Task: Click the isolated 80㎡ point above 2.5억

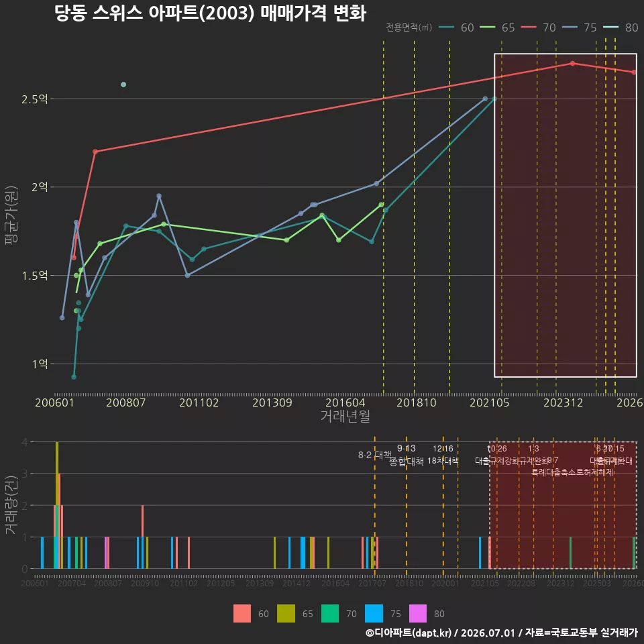Action: (x=123, y=85)
